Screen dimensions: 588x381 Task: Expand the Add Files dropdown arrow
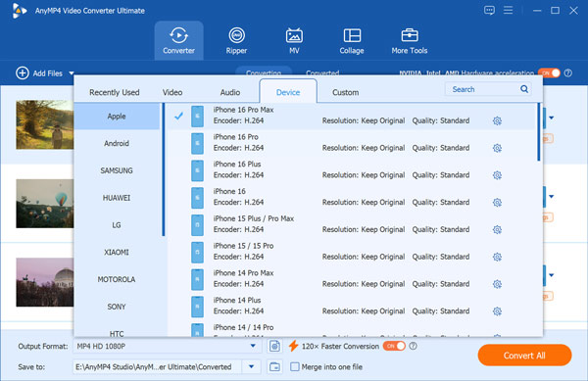72,73
